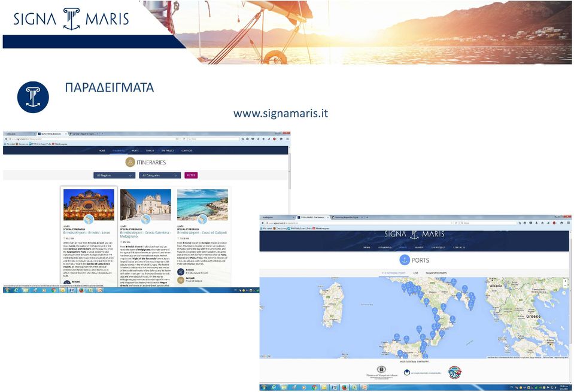Zoom in on the ports map with the plus button
This screenshot has height=392, width=574.
click(x=565, y=281)
